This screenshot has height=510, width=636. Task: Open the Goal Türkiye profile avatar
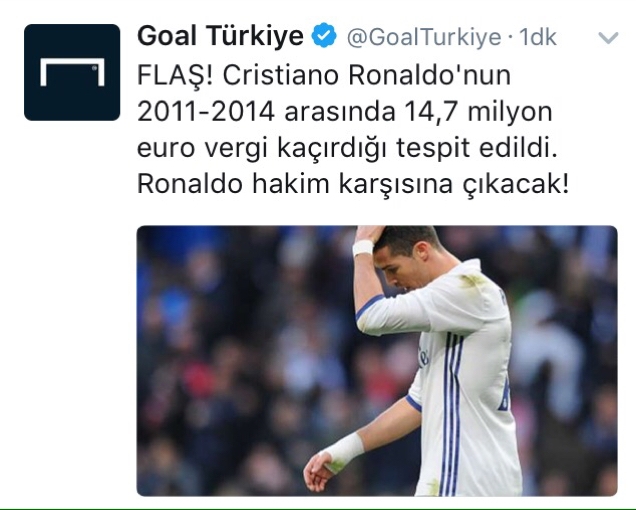[72, 72]
